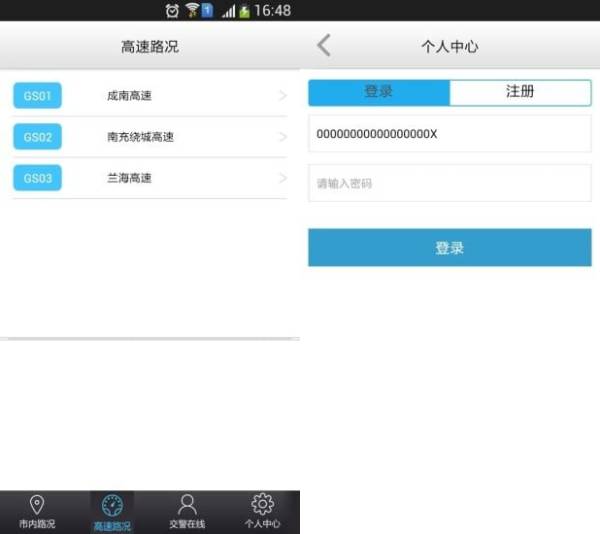Viewport: 600px width, 534px height.
Task: Switch to the 登录 tab
Action: coord(379,92)
